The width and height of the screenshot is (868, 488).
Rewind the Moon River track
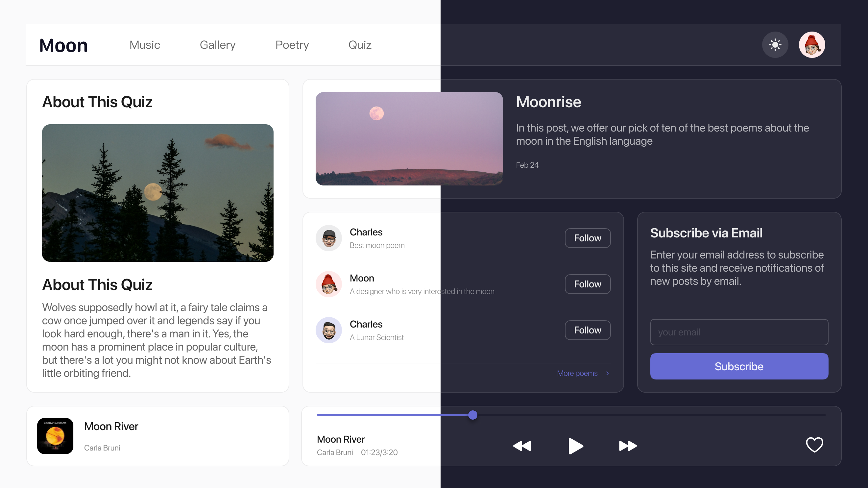coord(522,446)
